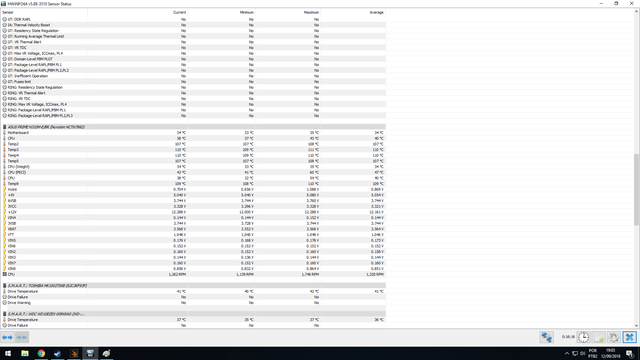Open the orange app icon beside Steam
The height and width of the screenshot is (360, 640).
click(x=74, y=353)
